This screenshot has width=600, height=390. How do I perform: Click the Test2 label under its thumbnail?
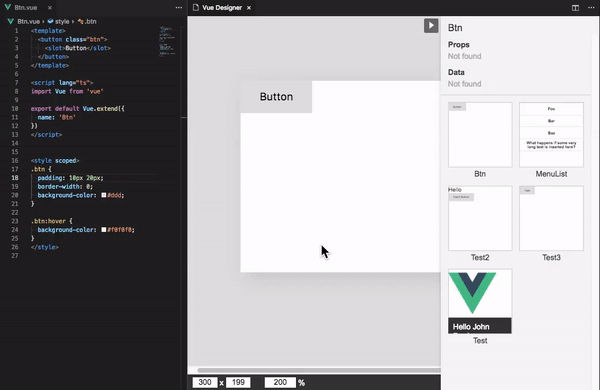[480, 258]
